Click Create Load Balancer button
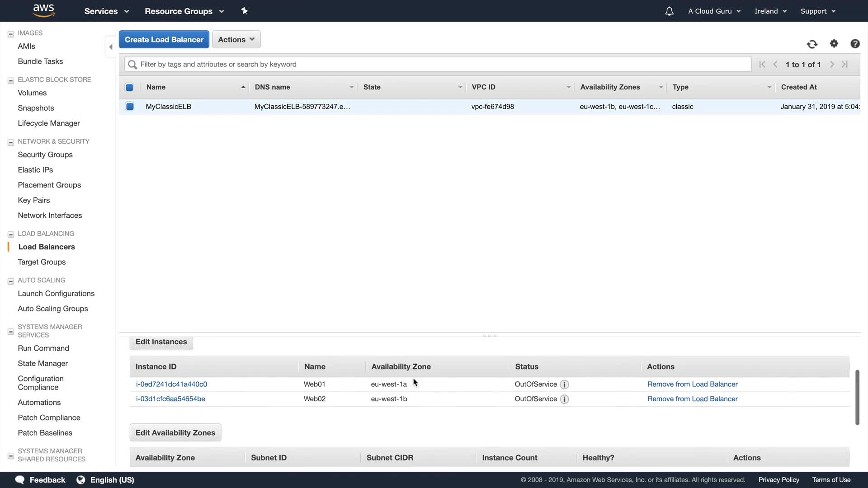Screen dimensions: 868x488 coord(164,39)
